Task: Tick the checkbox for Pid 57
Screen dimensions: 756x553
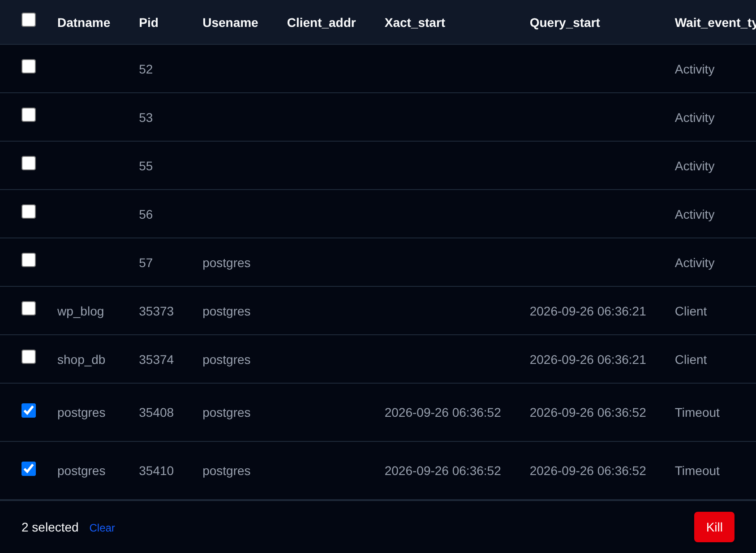Action: [29, 260]
